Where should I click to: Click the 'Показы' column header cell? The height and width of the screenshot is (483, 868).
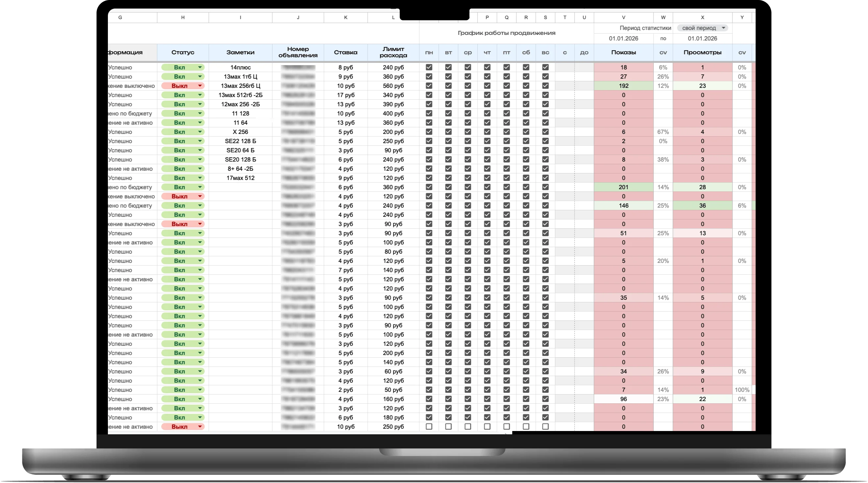(623, 52)
